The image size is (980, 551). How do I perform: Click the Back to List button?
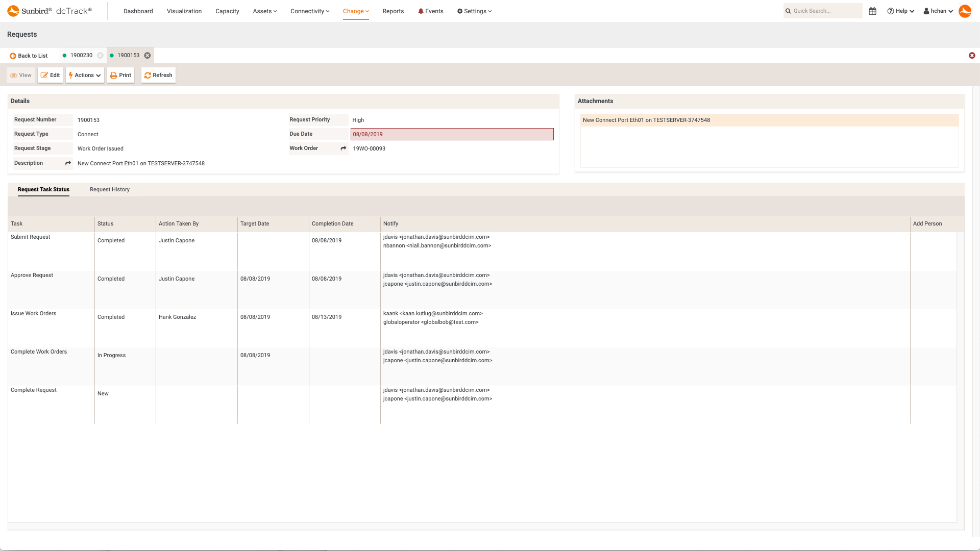tap(29, 55)
